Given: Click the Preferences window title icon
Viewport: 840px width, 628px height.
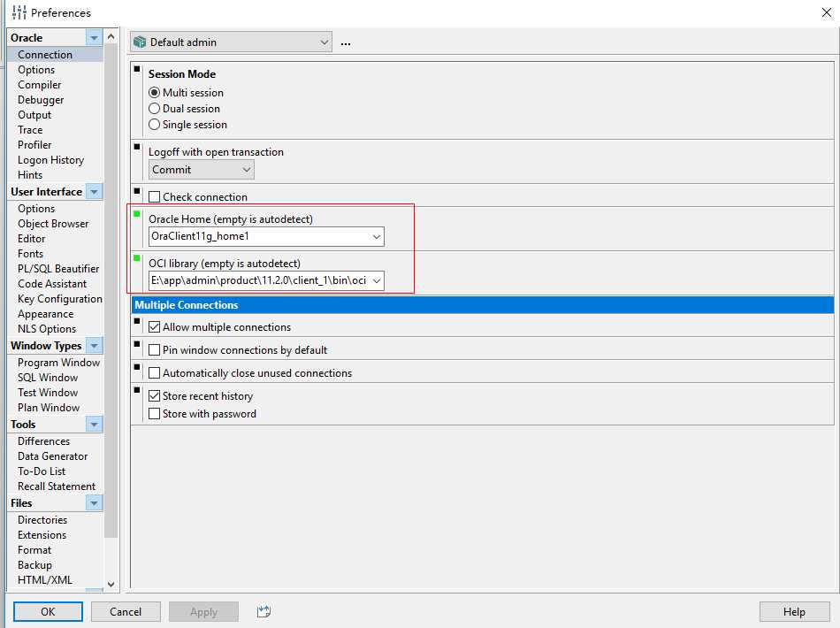Looking at the screenshot, I should tap(19, 12).
